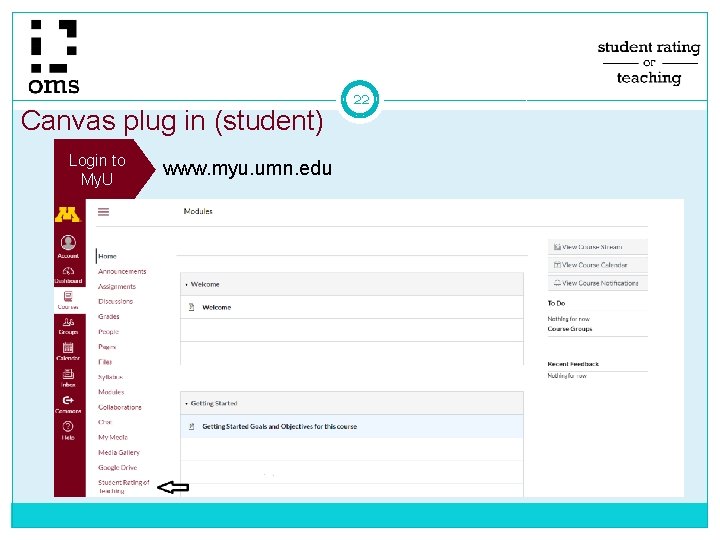
Task: Open Announcements in course navigation
Action: 122,271
